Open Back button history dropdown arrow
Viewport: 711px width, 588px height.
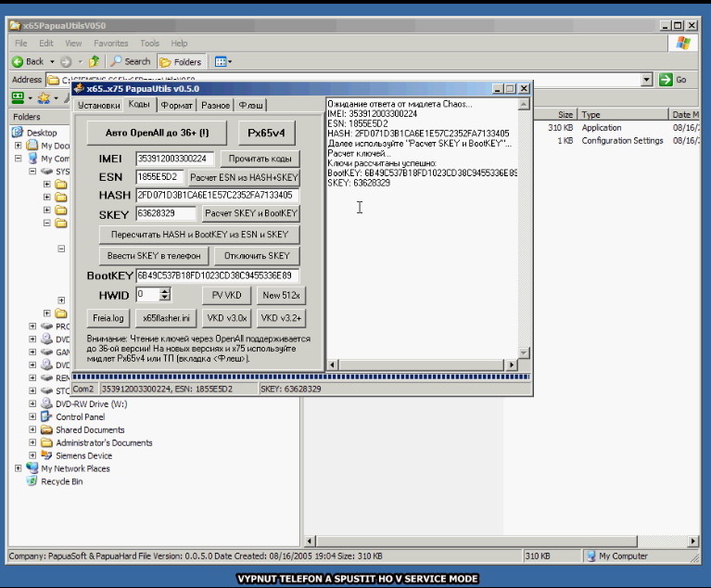52,62
